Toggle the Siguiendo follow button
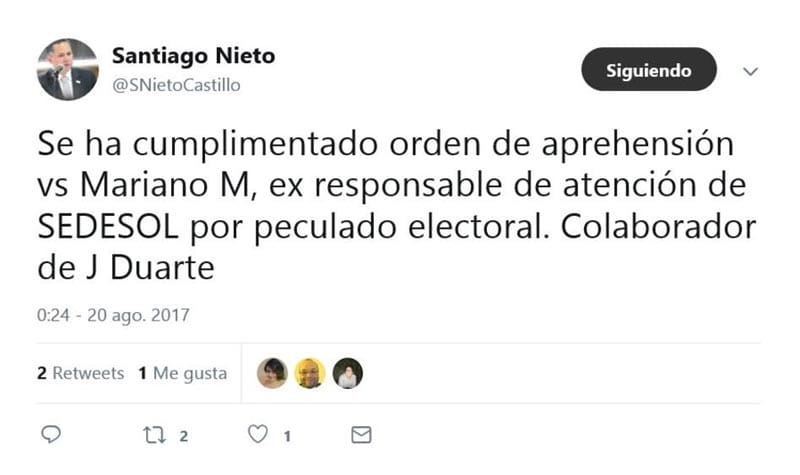 tap(649, 69)
